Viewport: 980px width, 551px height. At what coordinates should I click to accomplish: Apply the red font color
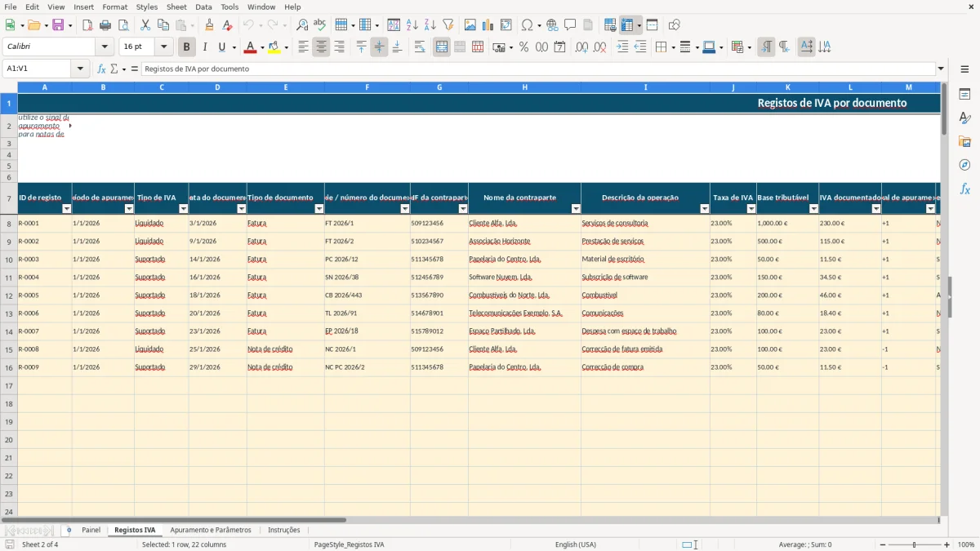pos(250,47)
